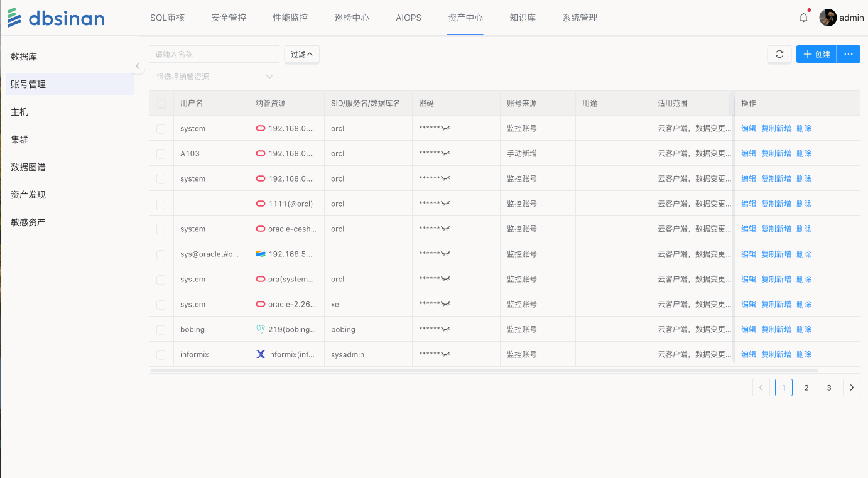Open the 性能监控 top menu
The width and height of the screenshot is (868, 478).
click(x=290, y=18)
